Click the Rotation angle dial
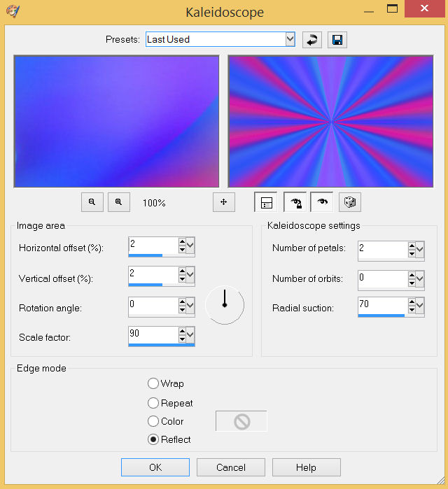The height and width of the screenshot is (489, 448). [x=225, y=304]
